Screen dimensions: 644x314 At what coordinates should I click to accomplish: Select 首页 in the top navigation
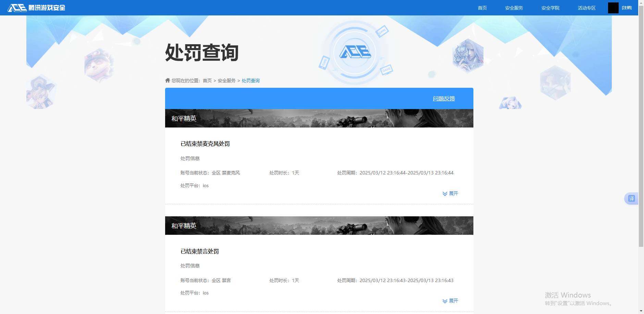click(482, 8)
